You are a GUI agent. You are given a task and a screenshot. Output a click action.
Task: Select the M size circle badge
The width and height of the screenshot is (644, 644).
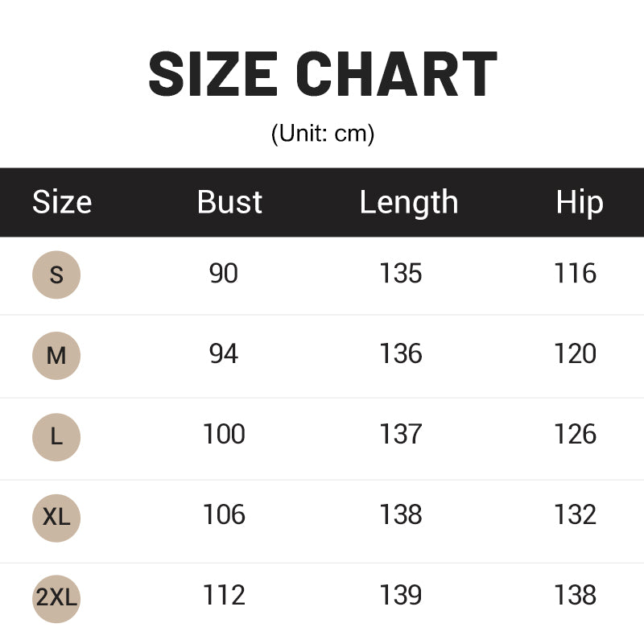[x=56, y=355]
